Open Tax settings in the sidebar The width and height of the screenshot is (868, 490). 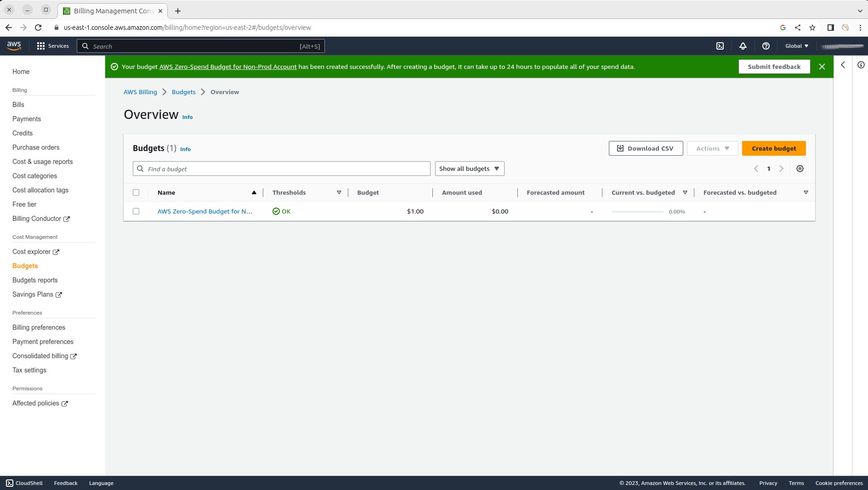(x=29, y=370)
